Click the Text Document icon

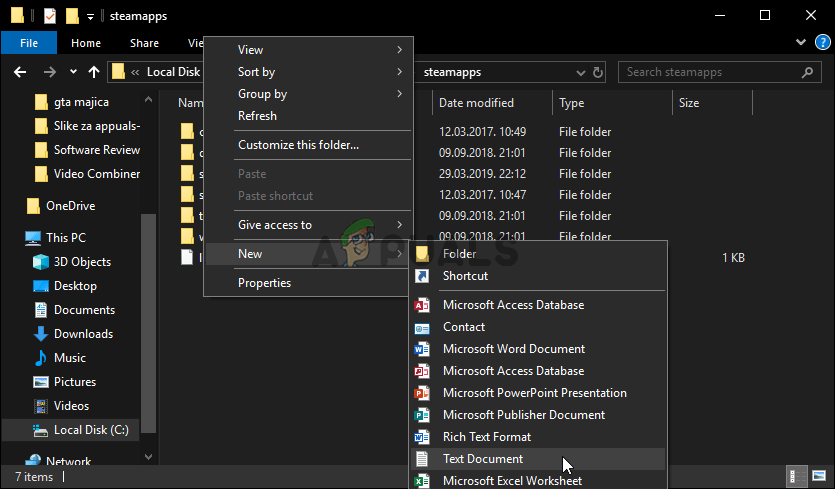point(422,459)
